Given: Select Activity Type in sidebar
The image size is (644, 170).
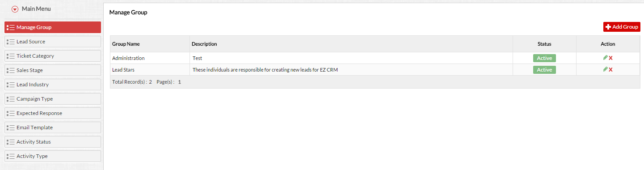Looking at the screenshot, I should pos(53,156).
